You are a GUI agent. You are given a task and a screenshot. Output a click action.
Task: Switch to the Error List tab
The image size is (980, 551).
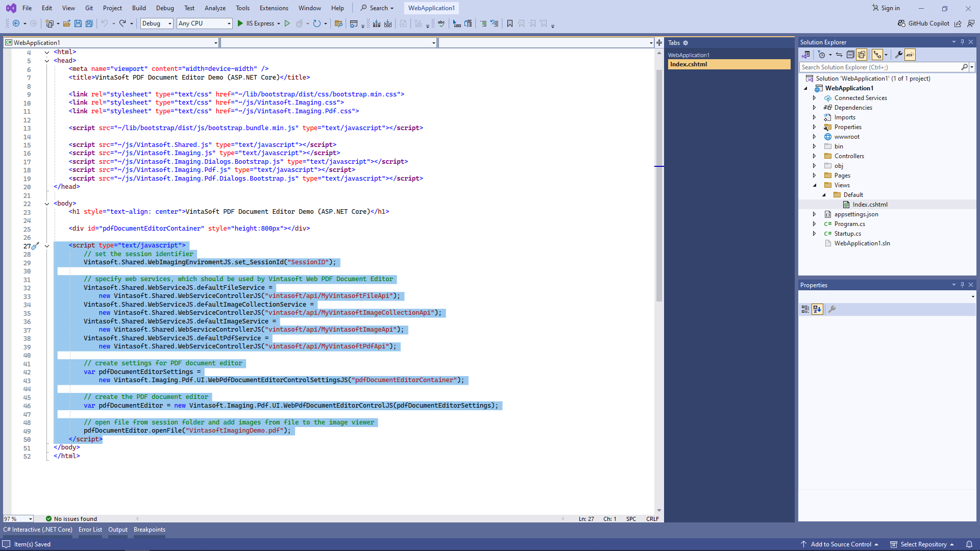(90, 530)
